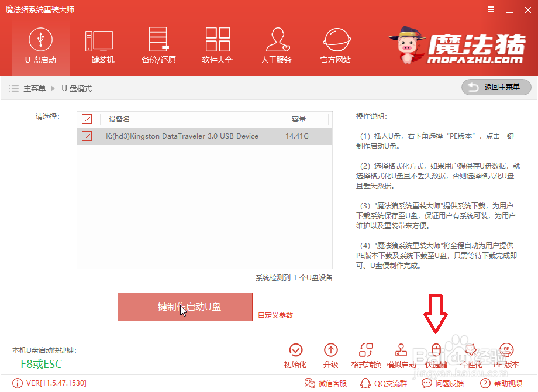
Task: Switch to the U盘启动 tab
Action: click(x=40, y=46)
